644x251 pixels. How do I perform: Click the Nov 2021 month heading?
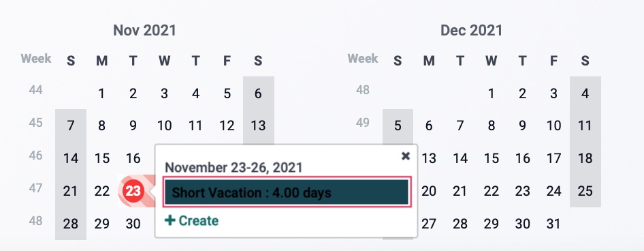(x=144, y=31)
